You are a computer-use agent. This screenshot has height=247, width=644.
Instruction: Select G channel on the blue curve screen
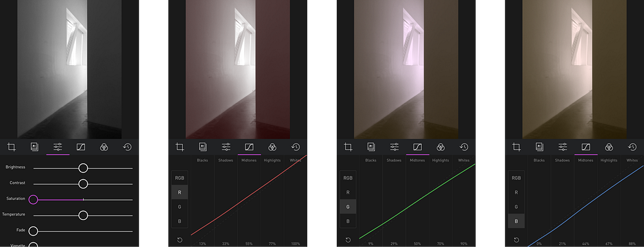click(516, 206)
